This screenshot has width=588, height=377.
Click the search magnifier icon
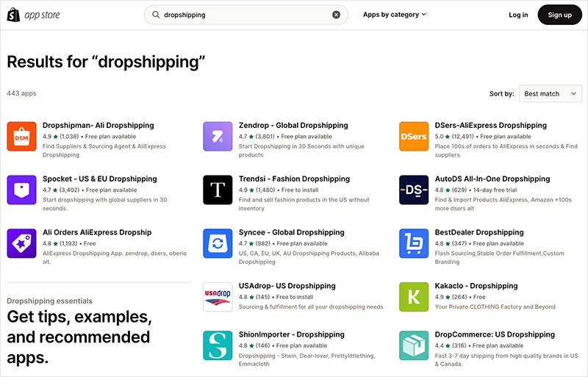click(156, 15)
